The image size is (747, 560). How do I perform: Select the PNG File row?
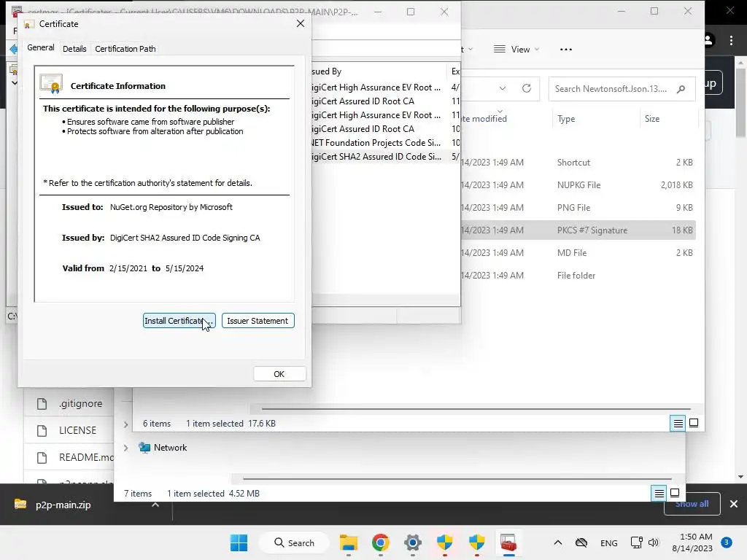coord(578,208)
